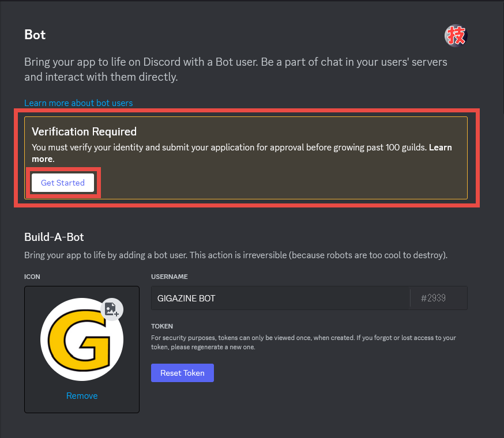Click the vertical scrollbar at right edge

tap(502, 58)
